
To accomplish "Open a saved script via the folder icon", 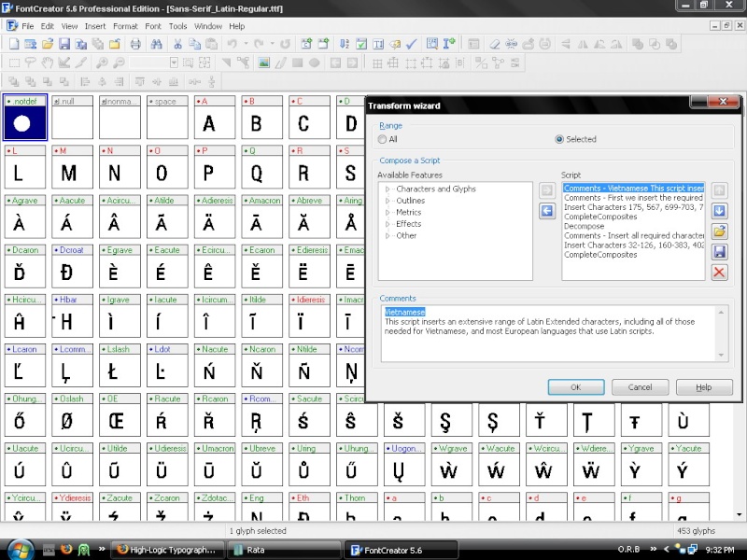I will (x=719, y=231).
